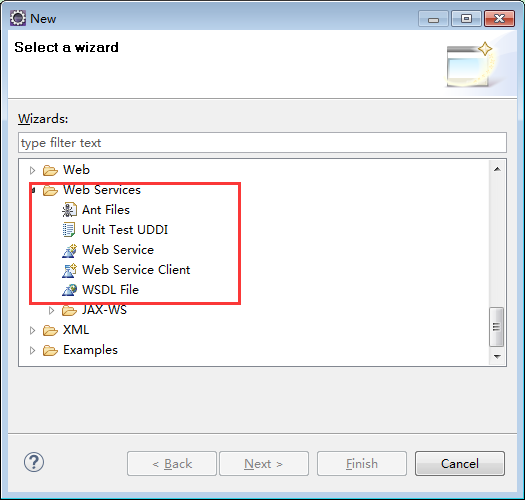
Task: Click the Ant Files wizard icon
Action: (69, 210)
